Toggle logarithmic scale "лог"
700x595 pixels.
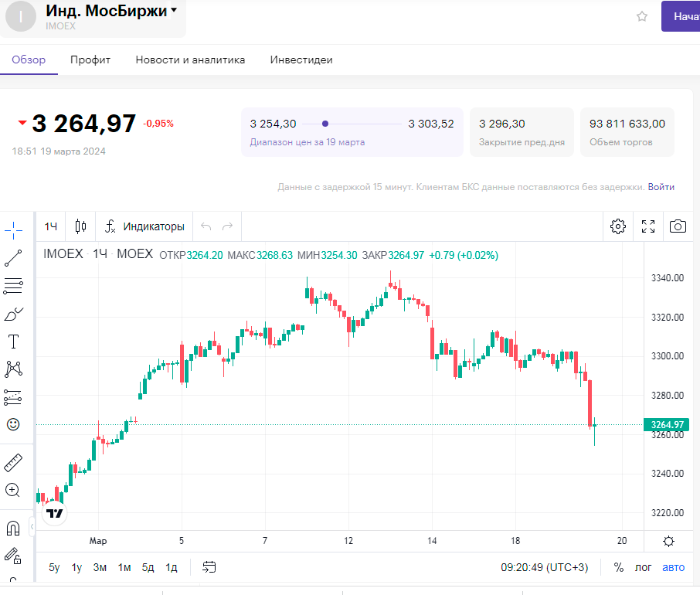pos(644,567)
